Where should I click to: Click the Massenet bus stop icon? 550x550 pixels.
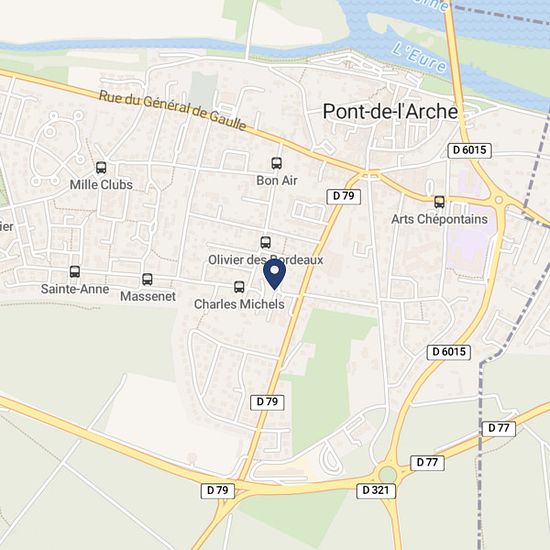point(147,279)
